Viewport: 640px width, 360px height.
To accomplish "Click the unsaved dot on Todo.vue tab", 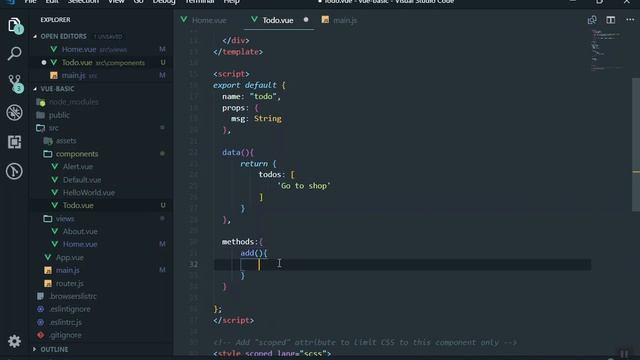I will (306, 20).
